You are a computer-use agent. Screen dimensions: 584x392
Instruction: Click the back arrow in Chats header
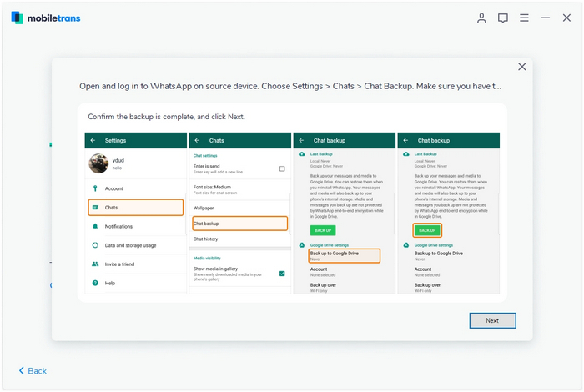click(197, 140)
